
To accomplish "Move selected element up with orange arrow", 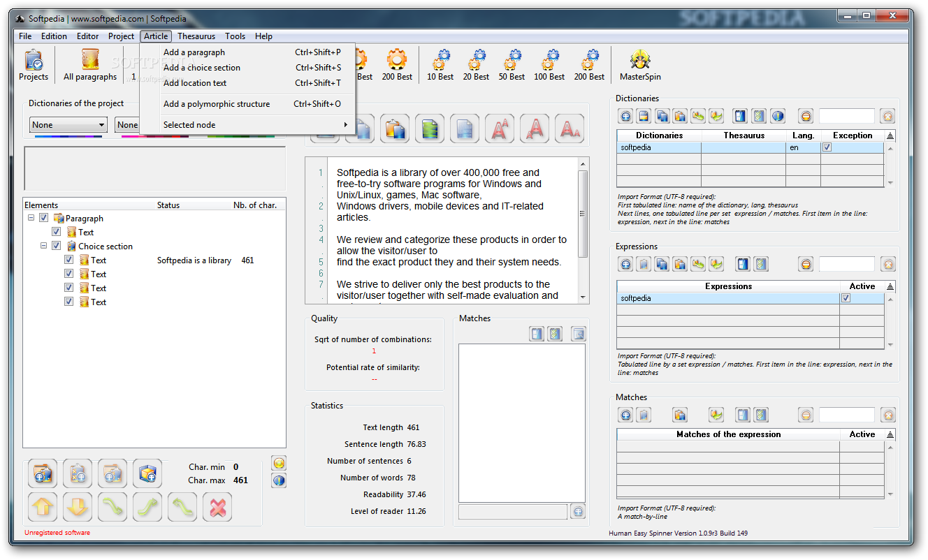I will tap(43, 507).
